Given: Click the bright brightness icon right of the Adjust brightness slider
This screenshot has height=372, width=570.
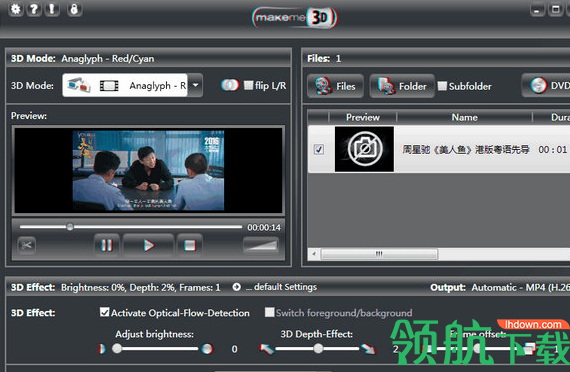Looking at the screenshot, I should click(x=207, y=349).
